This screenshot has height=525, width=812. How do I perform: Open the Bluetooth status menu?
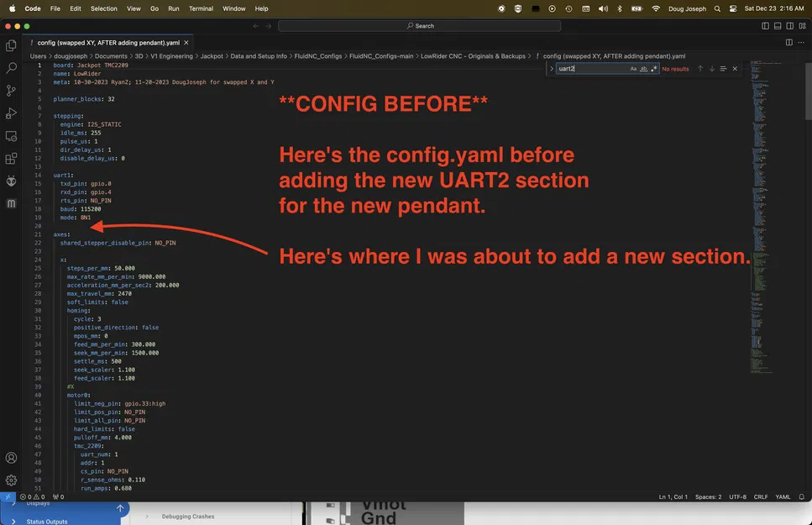tap(620, 8)
